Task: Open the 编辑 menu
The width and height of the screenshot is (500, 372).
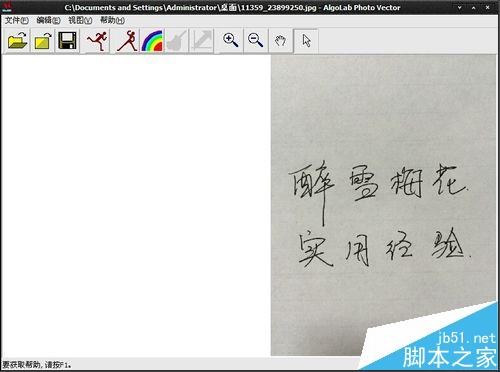Action: pyautogui.click(x=48, y=20)
